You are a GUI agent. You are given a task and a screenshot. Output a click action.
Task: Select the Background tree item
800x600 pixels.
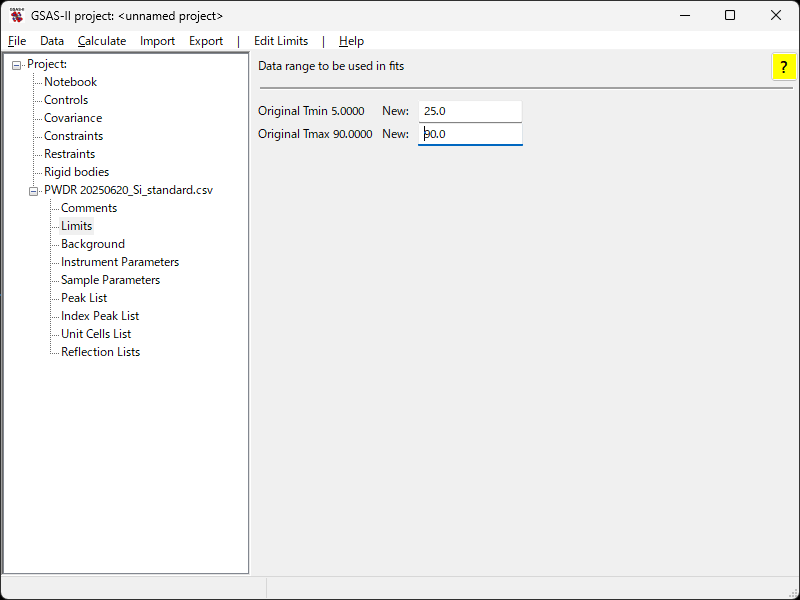click(x=93, y=244)
